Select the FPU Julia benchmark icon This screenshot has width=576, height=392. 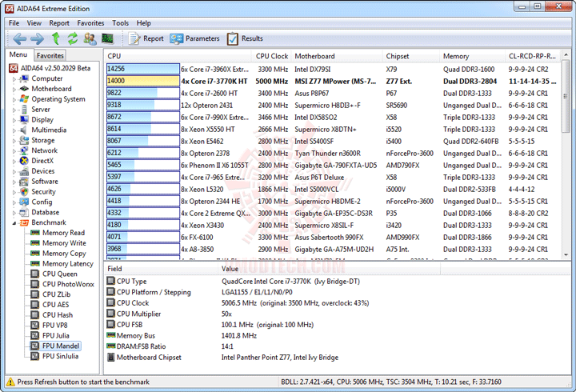(35, 335)
